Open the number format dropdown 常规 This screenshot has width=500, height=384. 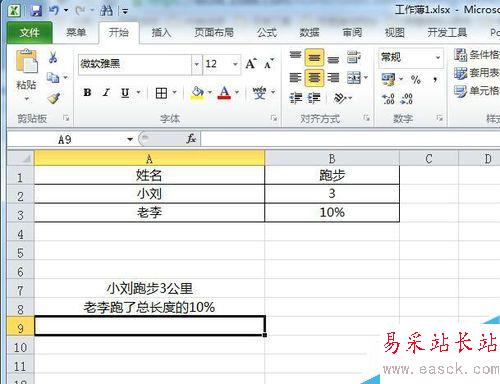438,58
